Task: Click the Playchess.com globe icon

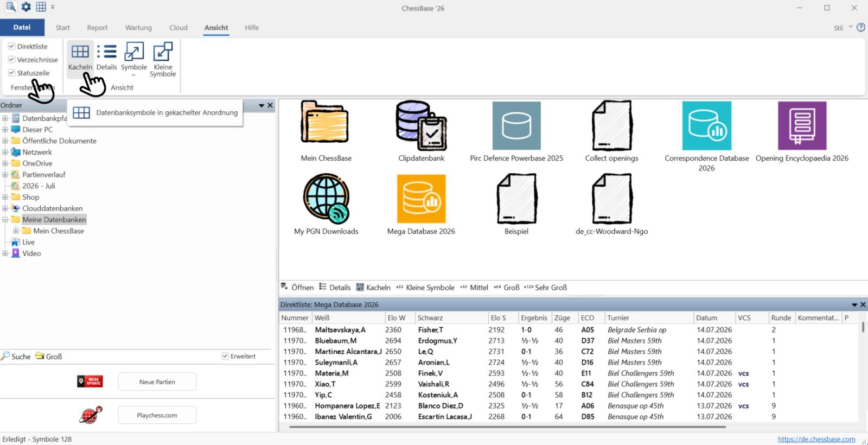Action: tap(91, 415)
